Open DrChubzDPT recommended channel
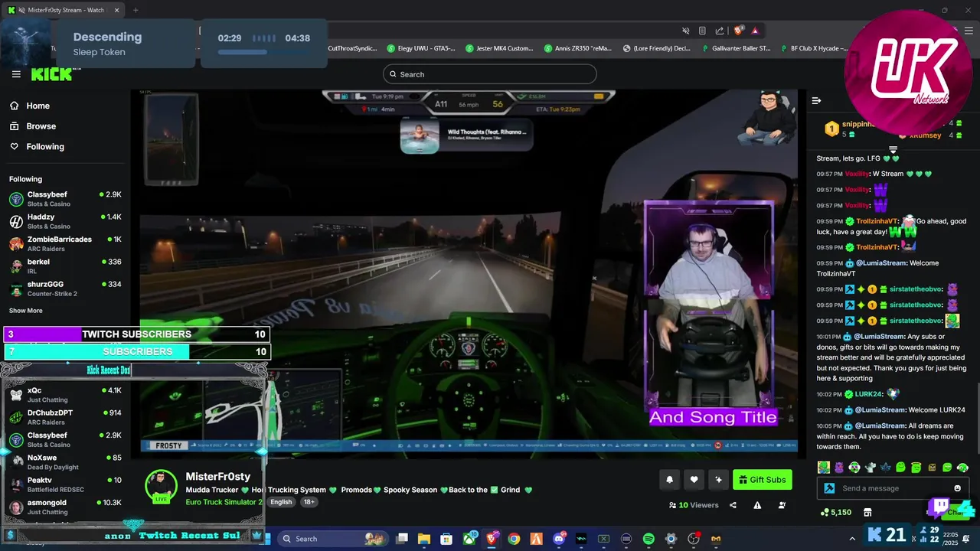Image resolution: width=980 pixels, height=551 pixels. [65, 417]
